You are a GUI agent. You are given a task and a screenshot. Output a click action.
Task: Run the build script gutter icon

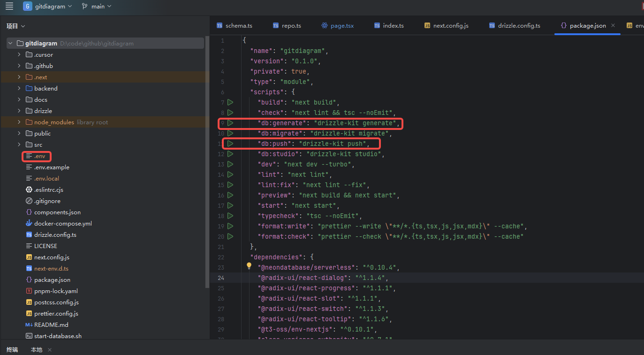(x=230, y=102)
